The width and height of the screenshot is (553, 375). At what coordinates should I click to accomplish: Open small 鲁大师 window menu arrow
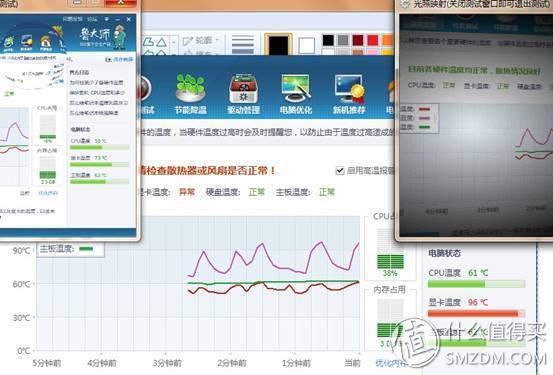coord(107,19)
